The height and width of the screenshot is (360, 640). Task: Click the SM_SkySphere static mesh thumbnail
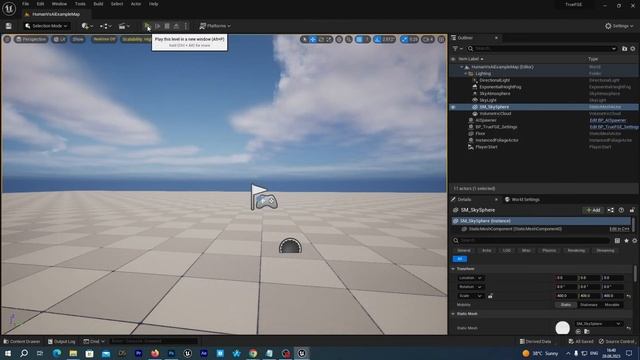[x=562, y=328]
